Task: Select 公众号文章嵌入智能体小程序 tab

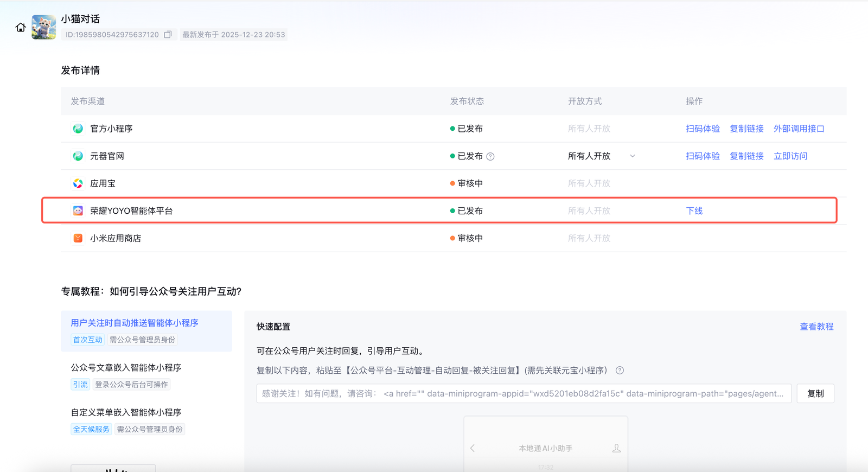Action: tap(126, 368)
